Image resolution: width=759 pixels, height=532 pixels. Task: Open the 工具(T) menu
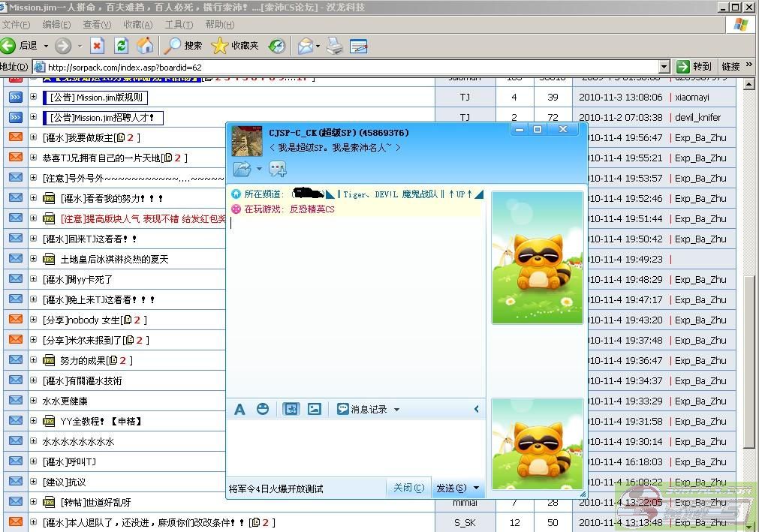[179, 25]
